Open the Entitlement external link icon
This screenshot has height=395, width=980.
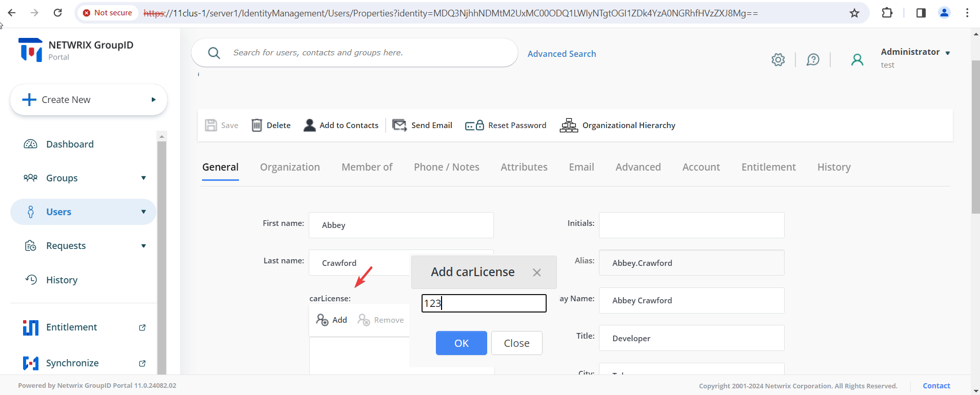click(143, 327)
